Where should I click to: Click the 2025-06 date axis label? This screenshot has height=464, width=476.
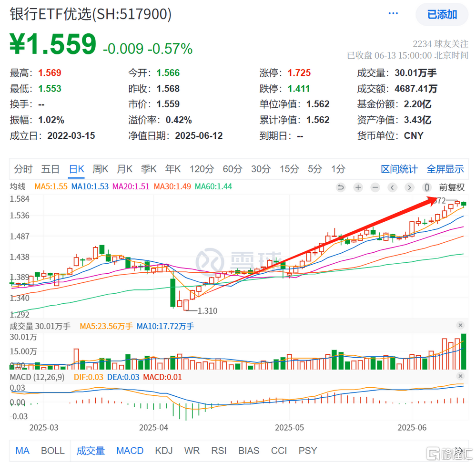[412, 428]
